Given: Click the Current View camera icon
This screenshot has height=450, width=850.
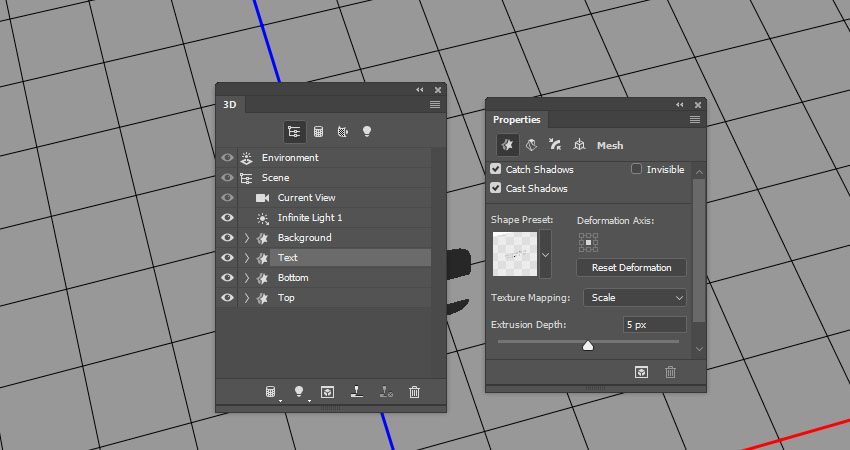Looking at the screenshot, I should (263, 198).
